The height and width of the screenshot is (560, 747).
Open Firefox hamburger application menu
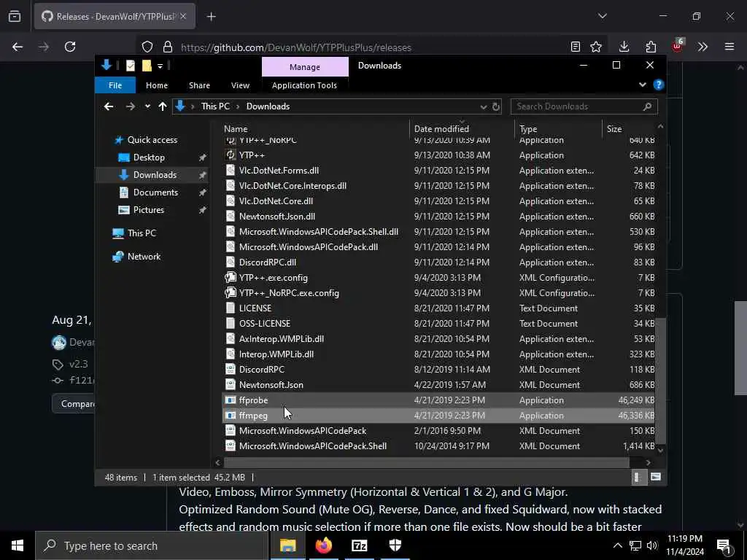(729, 47)
